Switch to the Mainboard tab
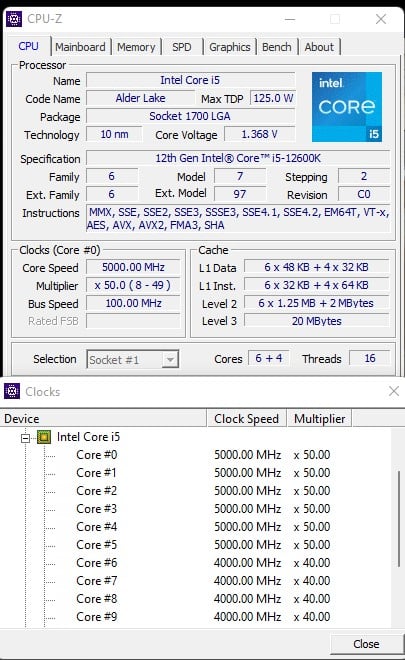The image size is (405, 660). tap(80, 47)
